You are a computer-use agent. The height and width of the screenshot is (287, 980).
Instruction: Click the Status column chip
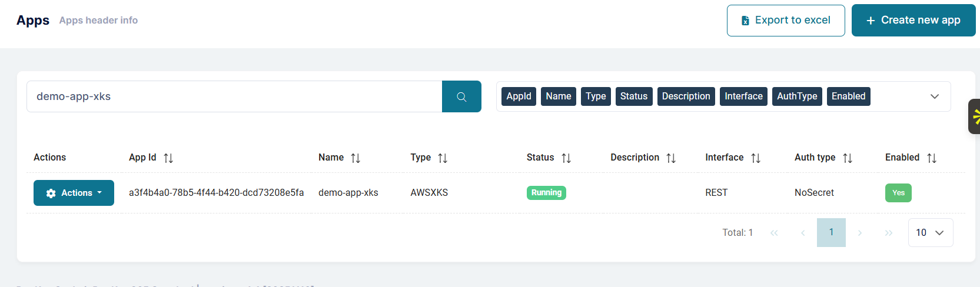[634, 96]
